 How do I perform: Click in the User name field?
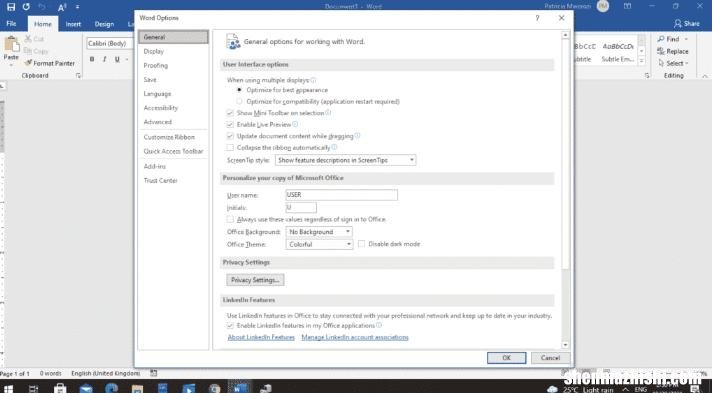pos(341,195)
